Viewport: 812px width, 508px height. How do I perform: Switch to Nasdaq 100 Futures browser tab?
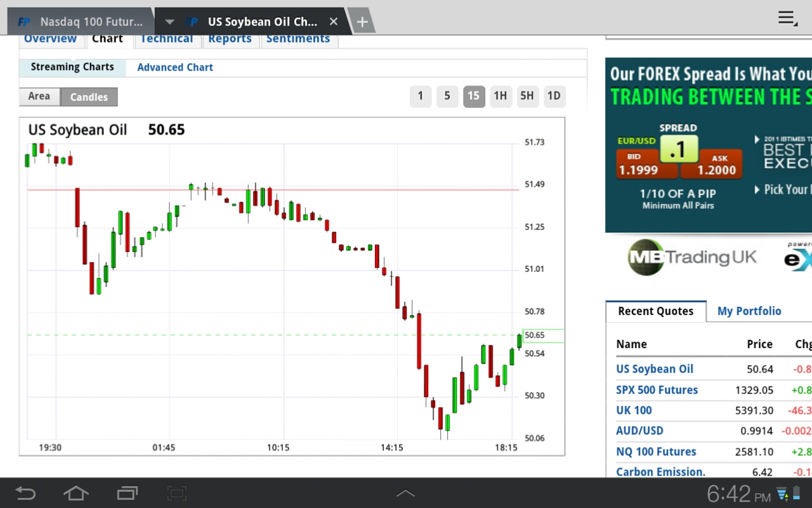click(x=81, y=22)
